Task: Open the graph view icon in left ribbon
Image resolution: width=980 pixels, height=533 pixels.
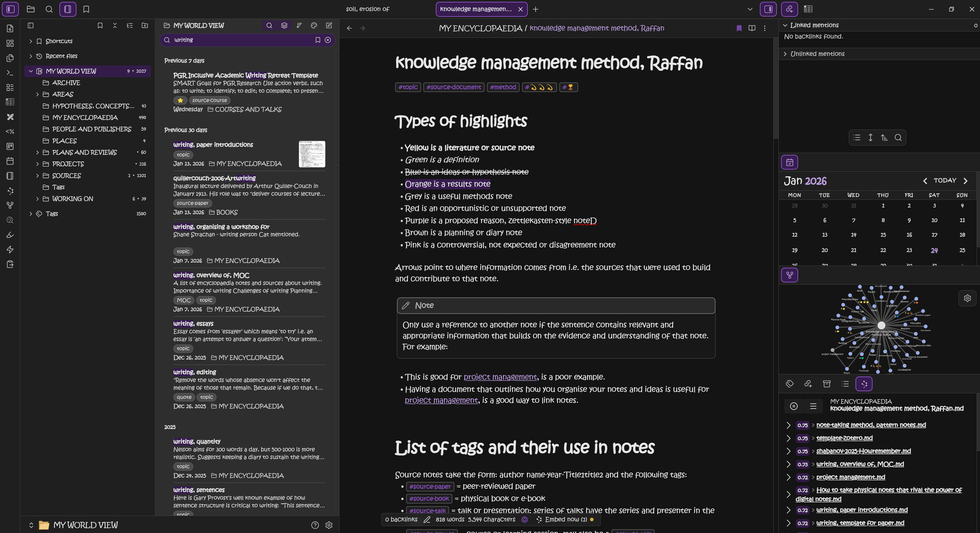Action: (x=10, y=205)
